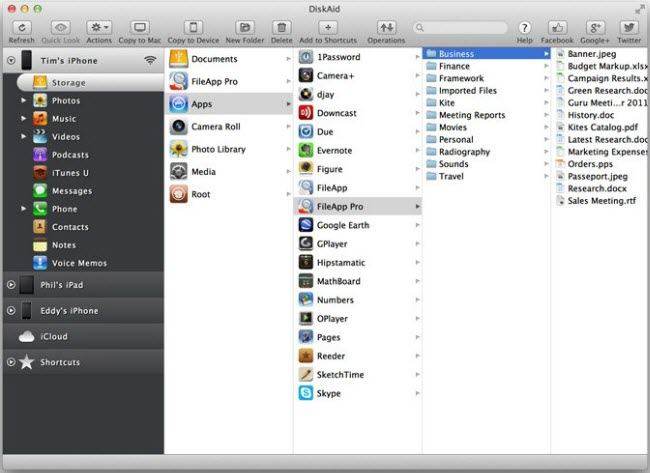The image size is (650, 473).
Task: Click the Copy to Device icon
Action: pyautogui.click(x=193, y=28)
